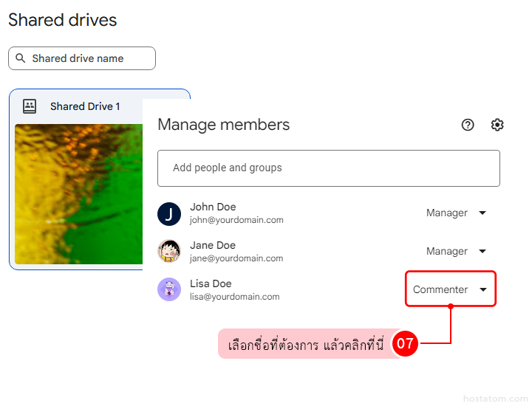This screenshot has height=406, width=532.
Task: Click John Doe's avatar
Action: [x=169, y=214]
